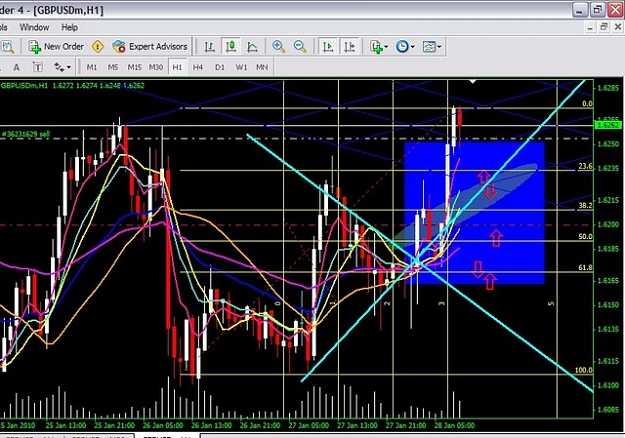Click the Fibonacci 100.0 level label

point(584,370)
